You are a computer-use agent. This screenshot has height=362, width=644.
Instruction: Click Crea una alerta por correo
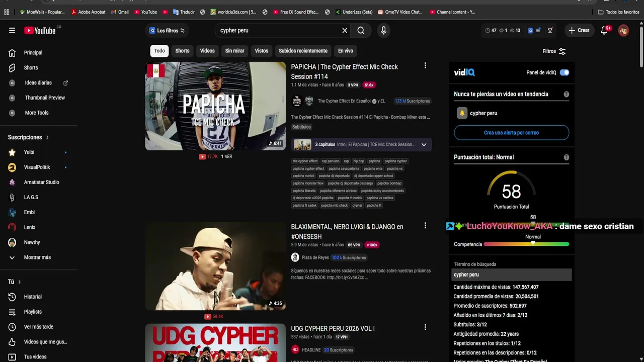click(511, 133)
